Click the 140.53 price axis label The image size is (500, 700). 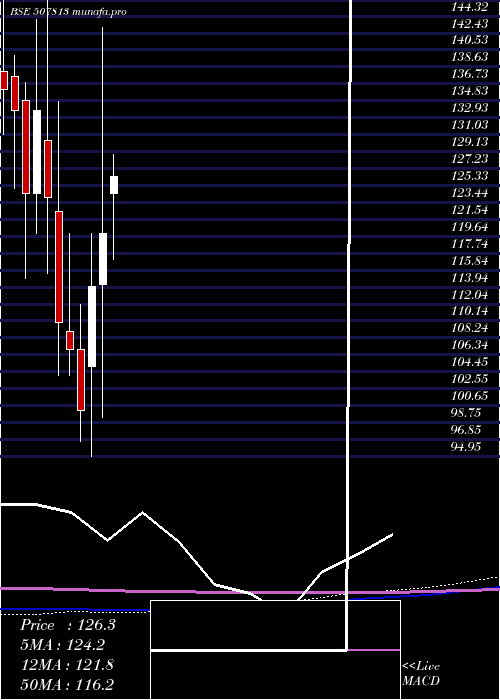pyautogui.click(x=470, y=40)
